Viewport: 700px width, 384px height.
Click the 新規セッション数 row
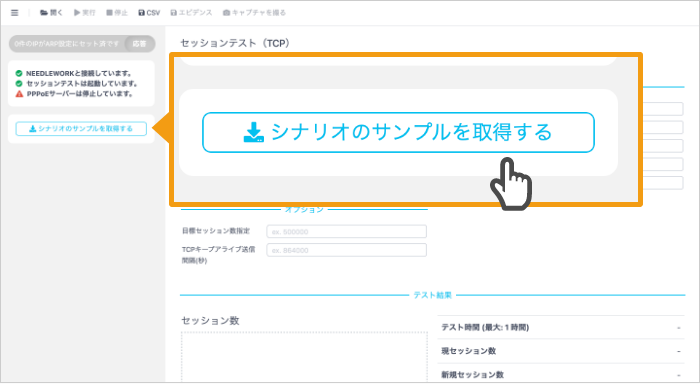tap(561, 375)
